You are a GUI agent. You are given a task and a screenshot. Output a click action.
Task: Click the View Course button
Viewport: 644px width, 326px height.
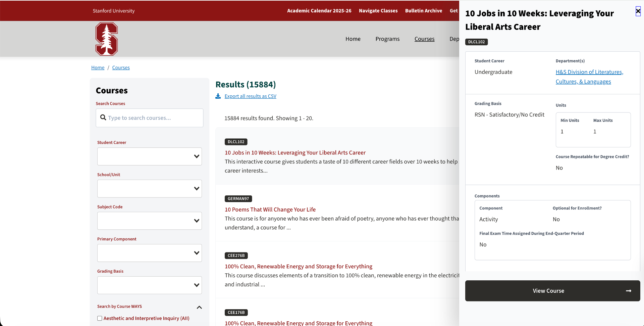(x=552, y=291)
